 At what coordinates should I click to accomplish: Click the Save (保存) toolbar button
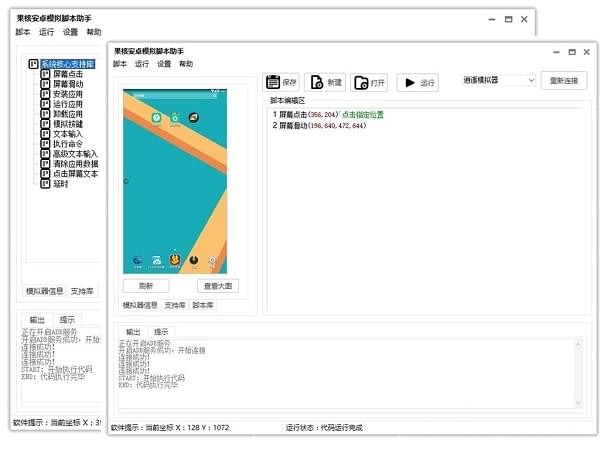(x=281, y=82)
